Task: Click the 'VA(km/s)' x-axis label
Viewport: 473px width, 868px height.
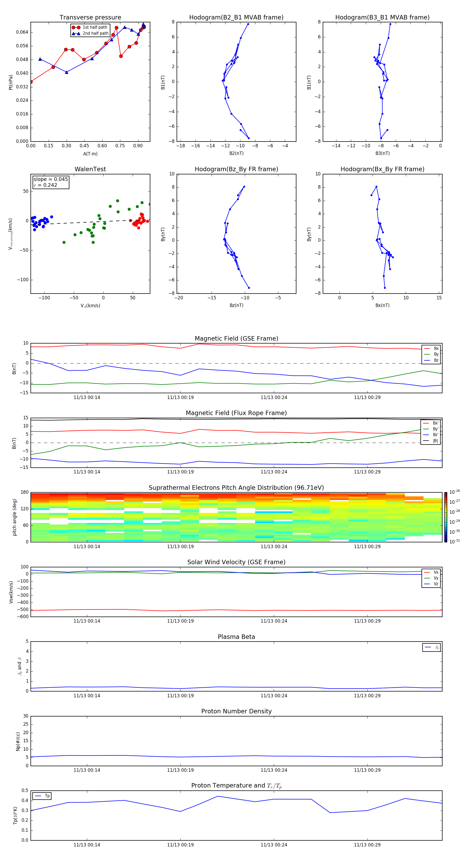Action: point(90,306)
